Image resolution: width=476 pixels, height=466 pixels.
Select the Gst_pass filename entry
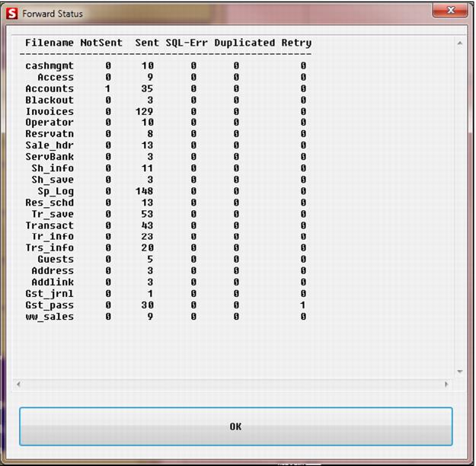(x=50, y=305)
